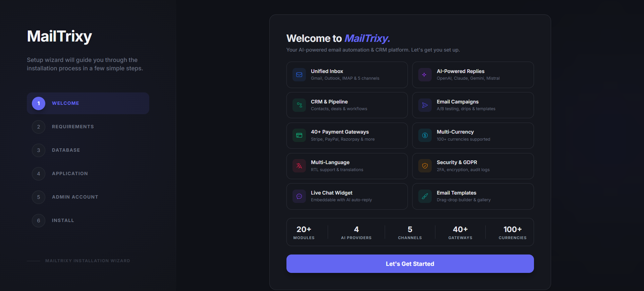Click the Live Chat Widget bubble icon

[x=299, y=196]
